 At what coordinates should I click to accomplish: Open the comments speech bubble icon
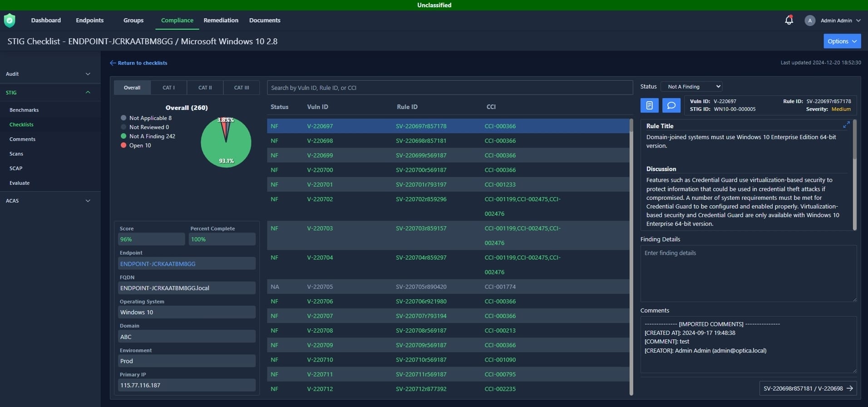[x=671, y=105]
